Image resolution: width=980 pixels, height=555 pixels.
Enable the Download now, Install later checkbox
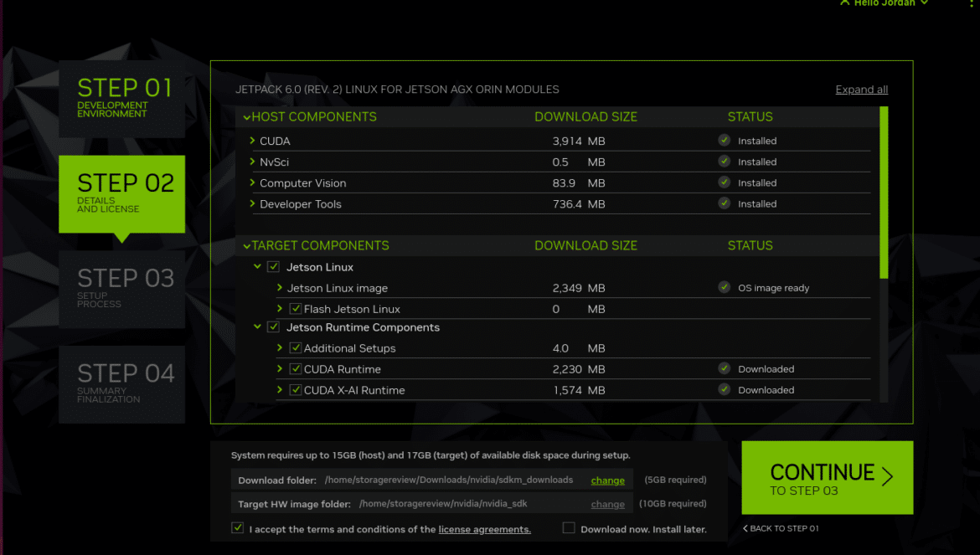[569, 528]
